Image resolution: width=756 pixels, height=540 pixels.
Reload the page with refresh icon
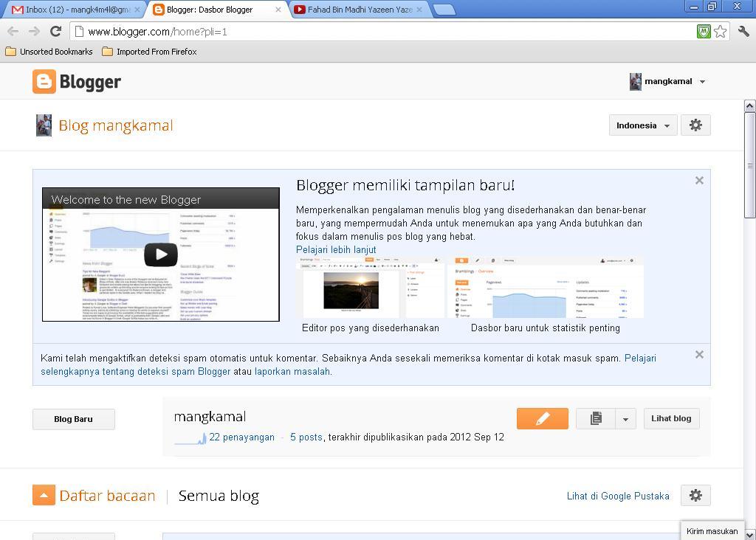[x=56, y=32]
